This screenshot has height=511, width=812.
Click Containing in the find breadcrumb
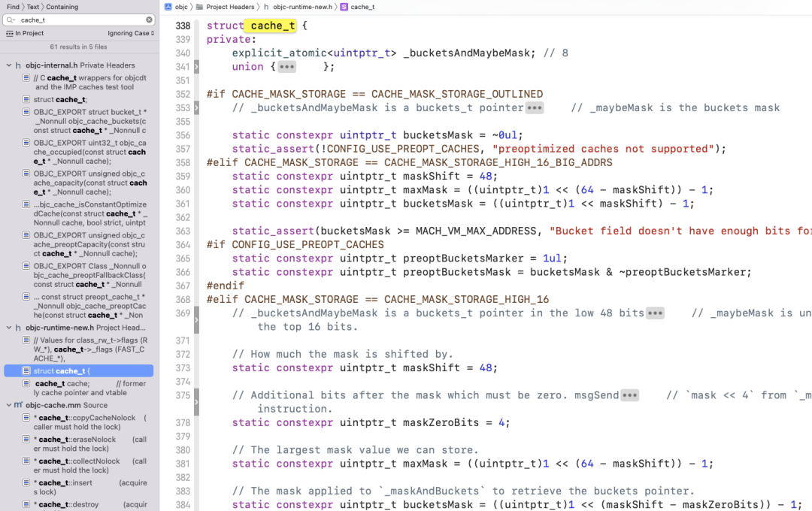(62, 7)
